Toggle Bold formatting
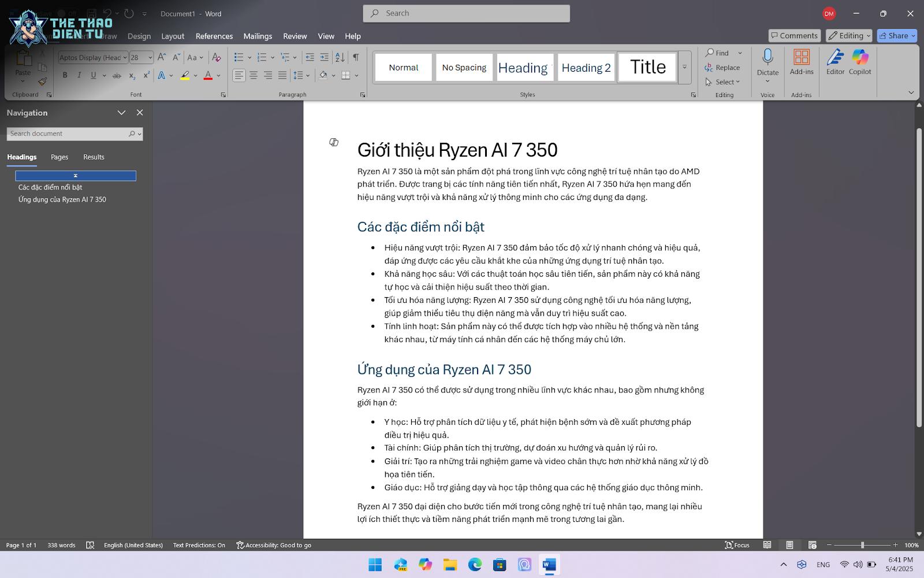The height and width of the screenshot is (578, 924). tap(65, 75)
